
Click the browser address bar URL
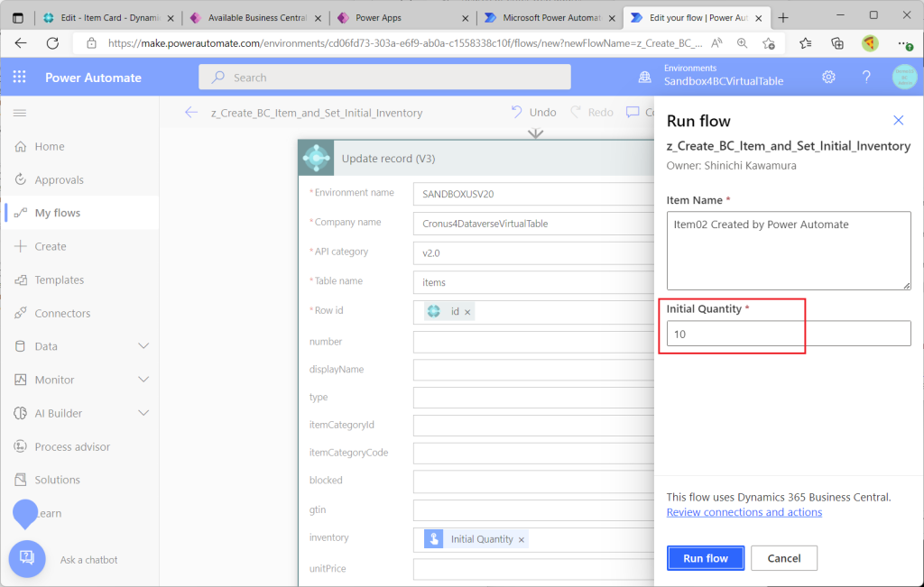[x=405, y=43]
